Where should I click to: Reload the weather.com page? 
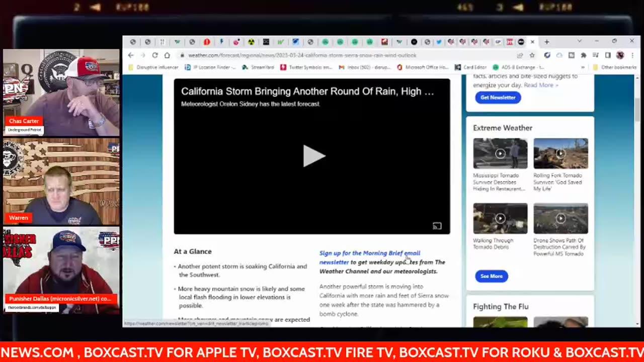155,55
